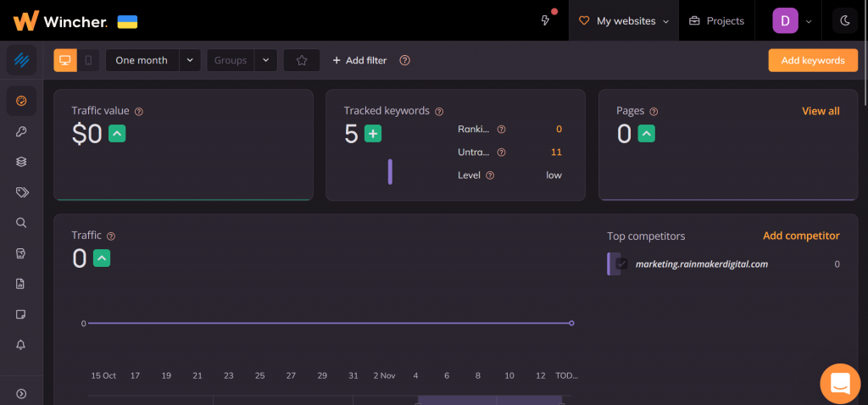Open the orange chat support widget
868x405 pixels.
[x=839, y=383]
